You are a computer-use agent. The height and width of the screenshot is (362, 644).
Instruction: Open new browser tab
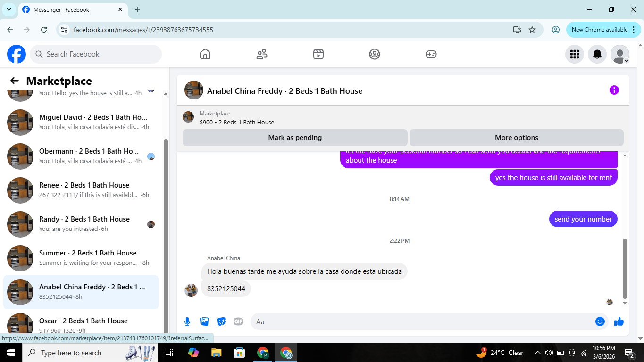(137, 9)
